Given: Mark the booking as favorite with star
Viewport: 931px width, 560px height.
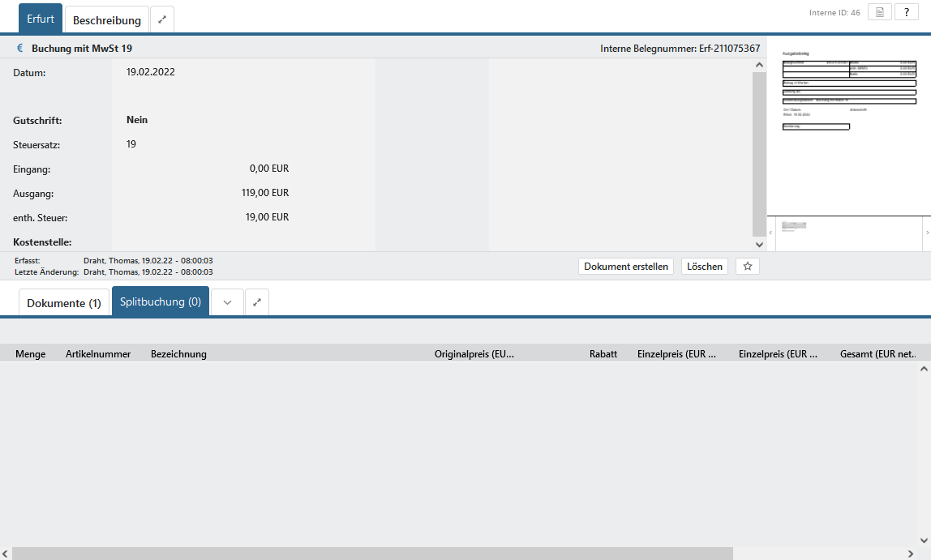Looking at the screenshot, I should pos(747,267).
